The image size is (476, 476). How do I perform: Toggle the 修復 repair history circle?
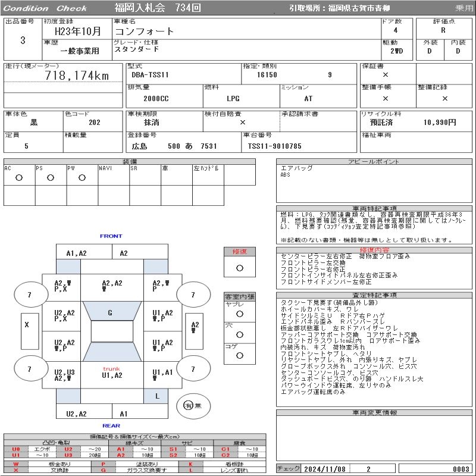click(x=239, y=268)
